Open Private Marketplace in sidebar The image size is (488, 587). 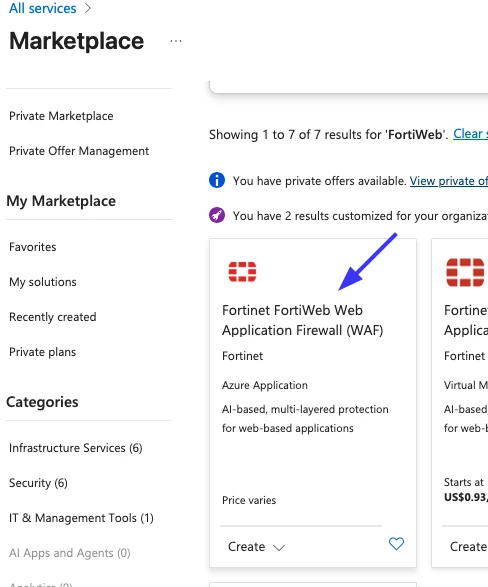61,116
